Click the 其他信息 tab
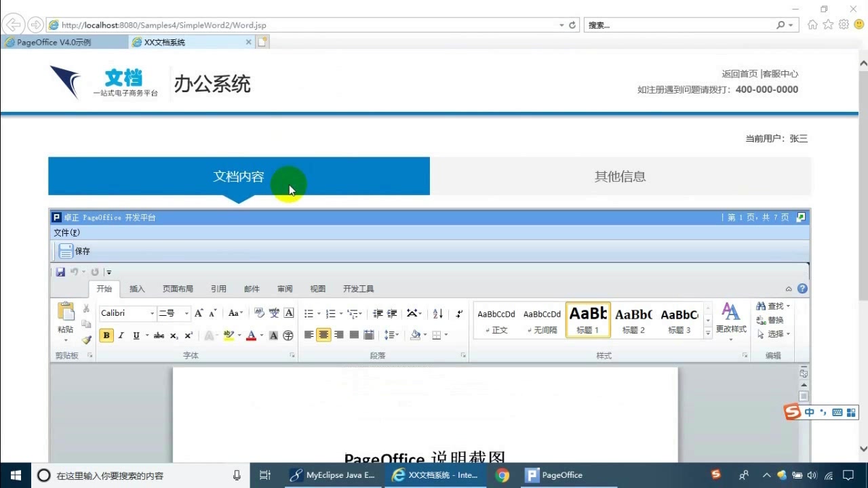This screenshot has height=488, width=868. click(x=620, y=176)
